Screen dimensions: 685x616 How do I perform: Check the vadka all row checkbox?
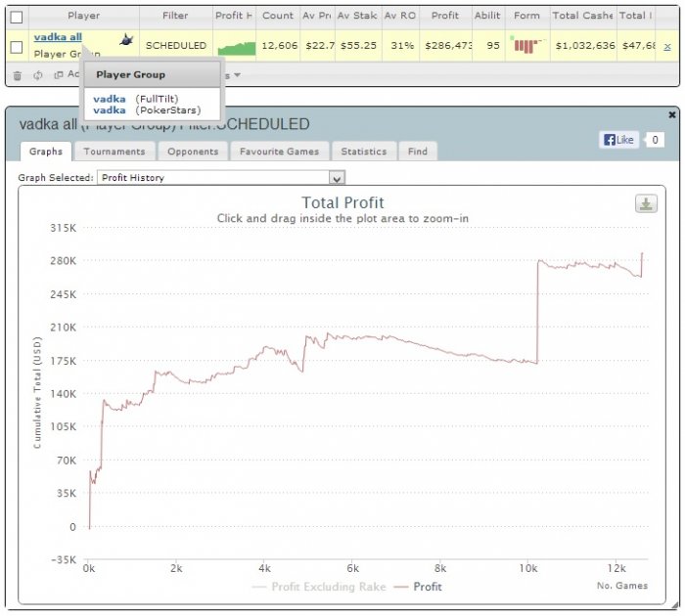tap(17, 47)
